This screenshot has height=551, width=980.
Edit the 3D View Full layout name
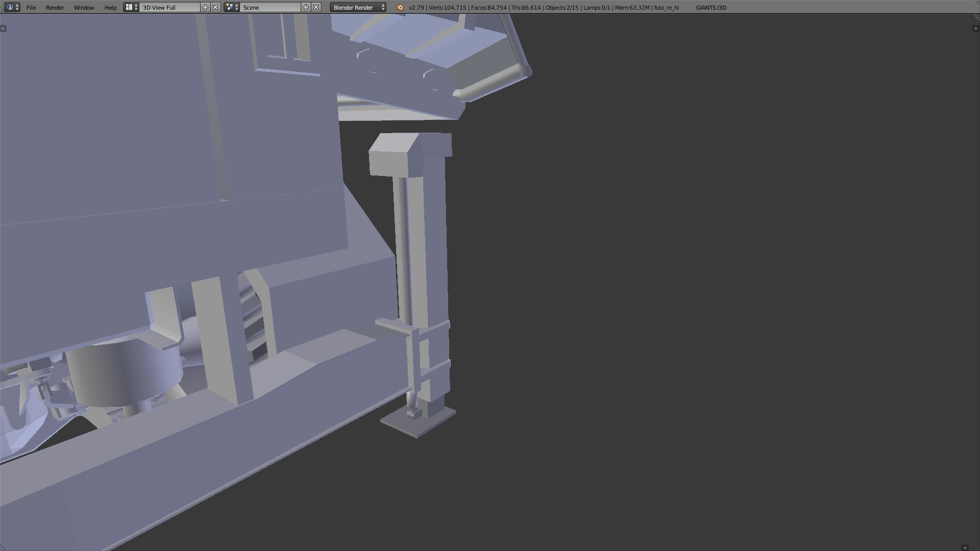click(170, 7)
